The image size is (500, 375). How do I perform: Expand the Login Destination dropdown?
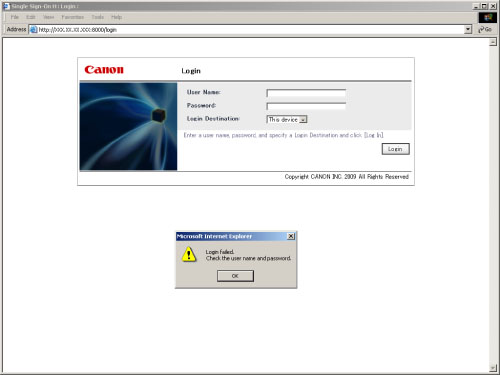[303, 119]
